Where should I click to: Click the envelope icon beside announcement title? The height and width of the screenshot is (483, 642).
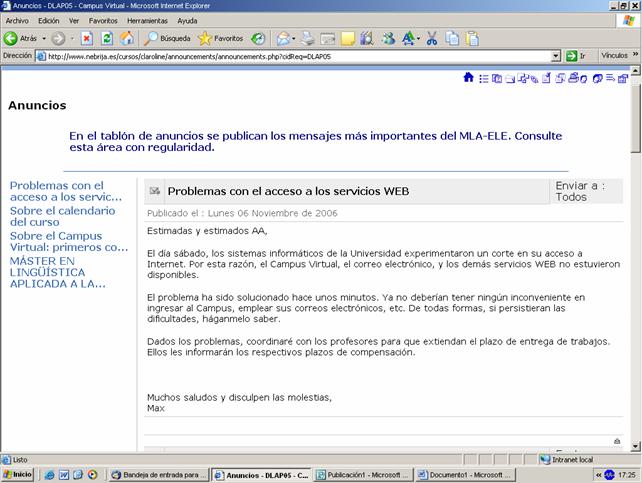click(x=154, y=191)
